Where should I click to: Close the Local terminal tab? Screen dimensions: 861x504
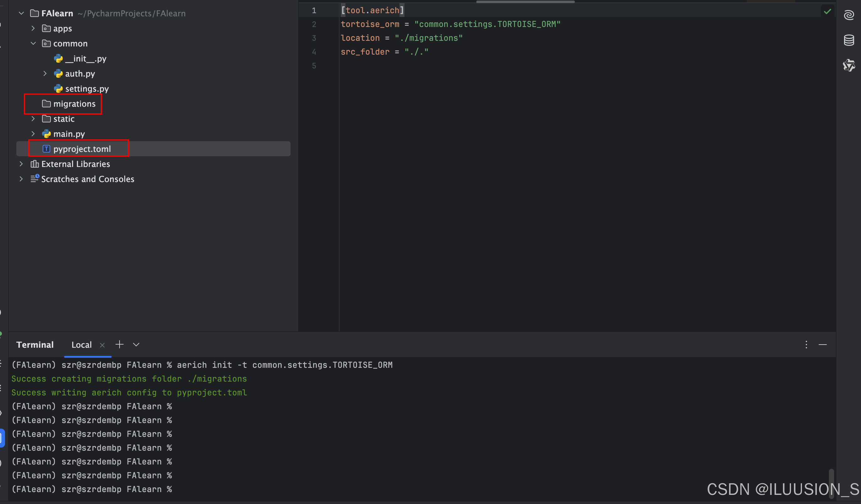[102, 345]
